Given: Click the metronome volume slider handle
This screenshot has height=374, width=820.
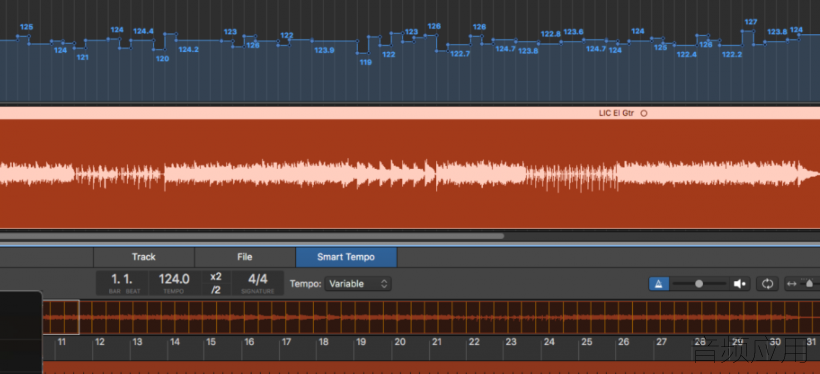Looking at the screenshot, I should click(x=699, y=284).
